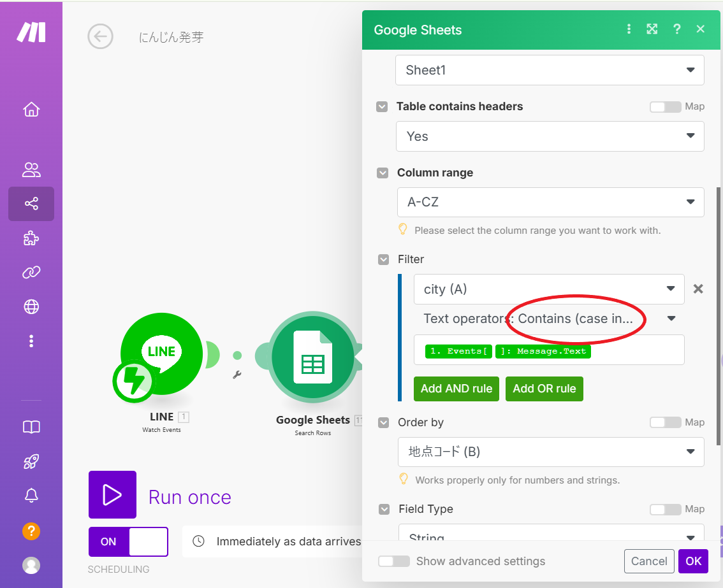
Task: Collapse the Table contains headers field
Action: click(382, 107)
